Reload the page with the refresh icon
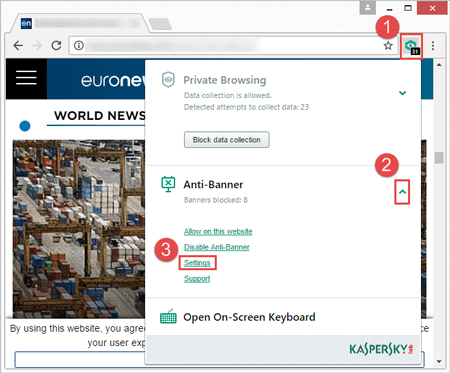Image resolution: width=450 pixels, height=373 pixels. [56, 45]
